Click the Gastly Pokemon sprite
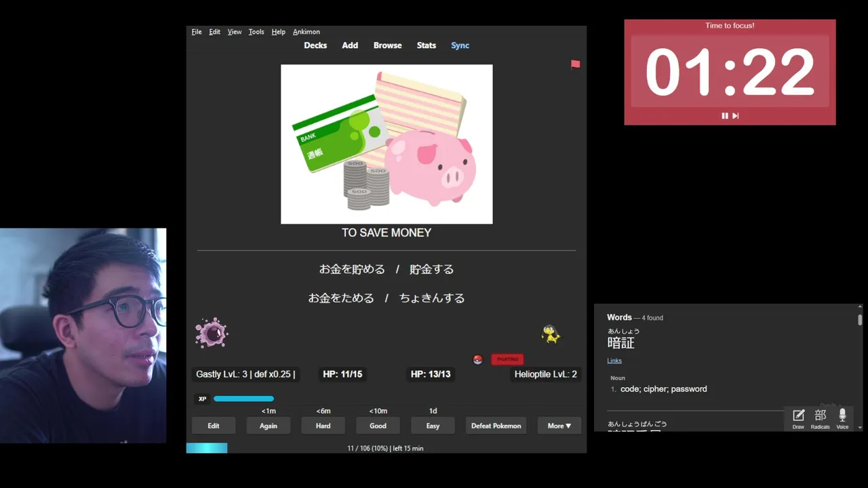This screenshot has height=488, width=868. 212,333
